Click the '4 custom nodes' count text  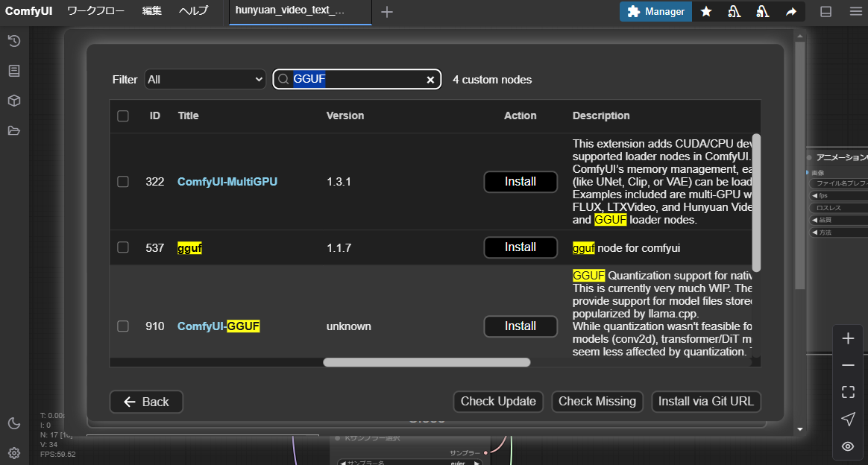coord(492,80)
